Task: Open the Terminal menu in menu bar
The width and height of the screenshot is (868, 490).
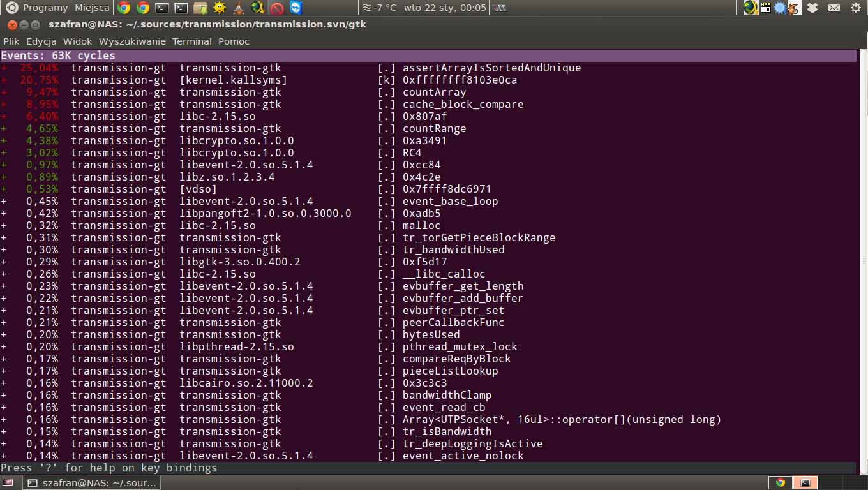Action: pyautogui.click(x=191, y=41)
